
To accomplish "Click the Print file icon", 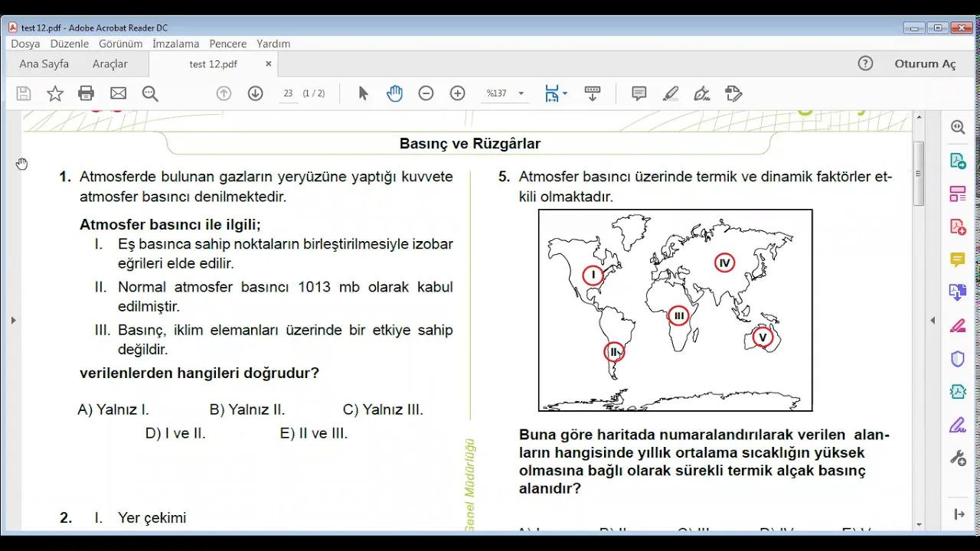I will pos(87,93).
